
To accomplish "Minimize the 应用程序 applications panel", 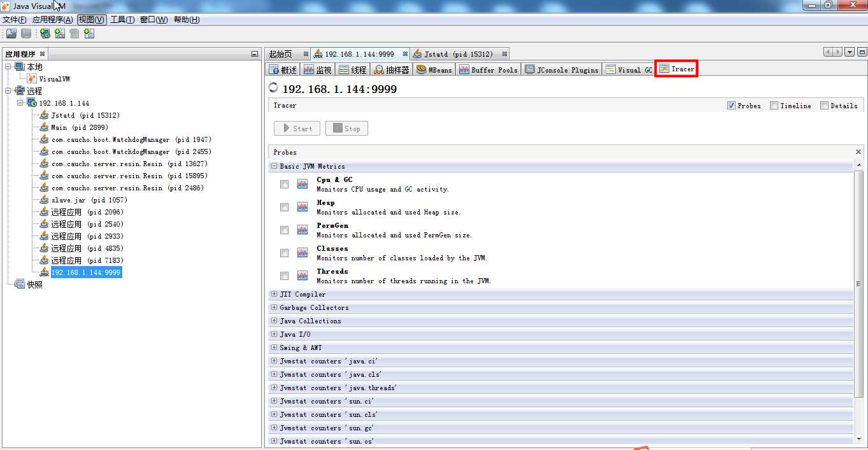I will tap(255, 54).
